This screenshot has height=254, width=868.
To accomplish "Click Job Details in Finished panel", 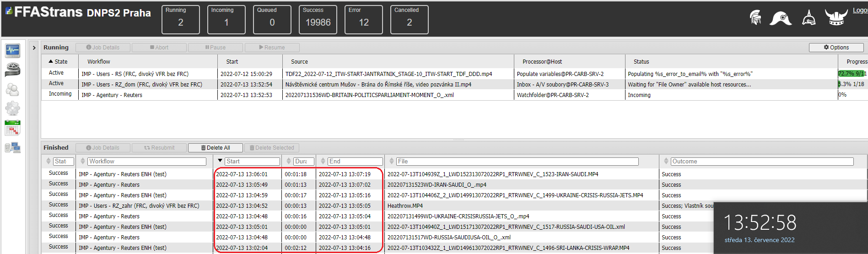I will (102, 148).
